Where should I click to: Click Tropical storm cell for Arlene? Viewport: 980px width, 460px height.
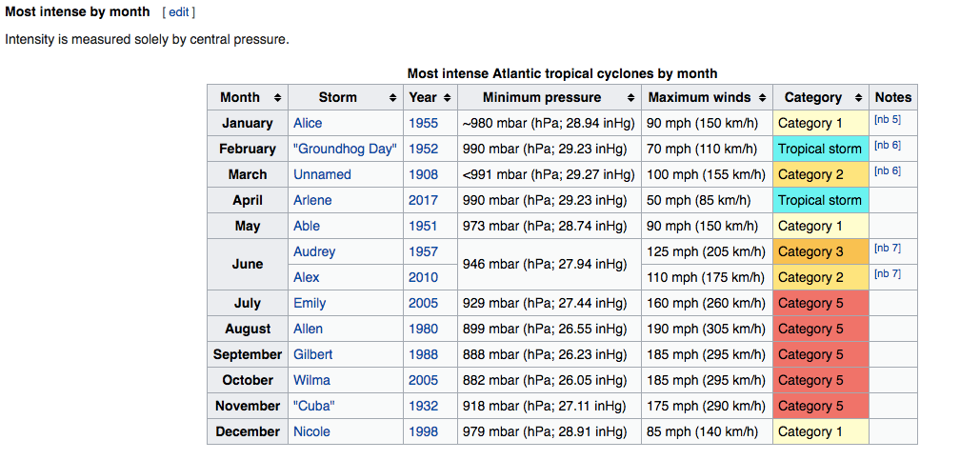click(819, 201)
